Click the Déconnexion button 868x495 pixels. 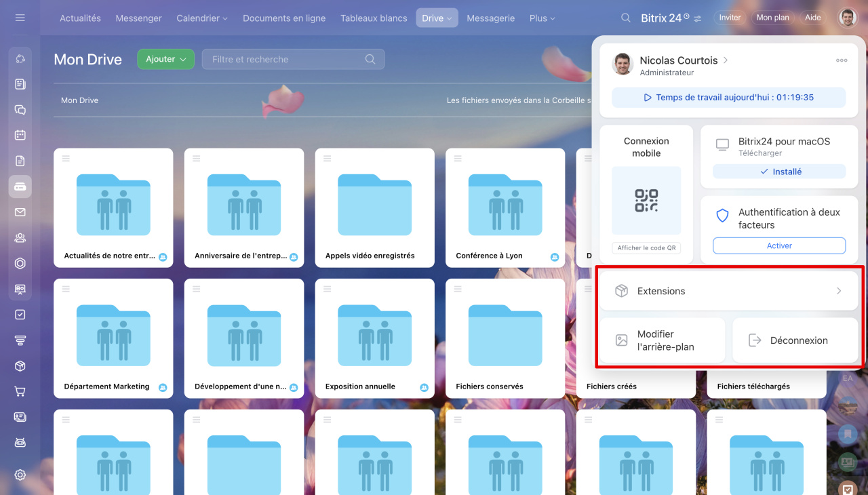coord(795,340)
